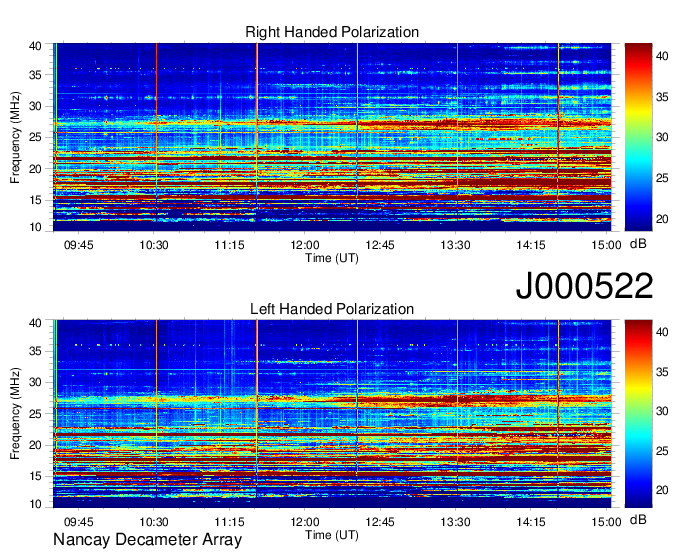Click the 15 MHz tick of the right-handed frequency axis
680x552 pixels.
pyautogui.click(x=35, y=200)
